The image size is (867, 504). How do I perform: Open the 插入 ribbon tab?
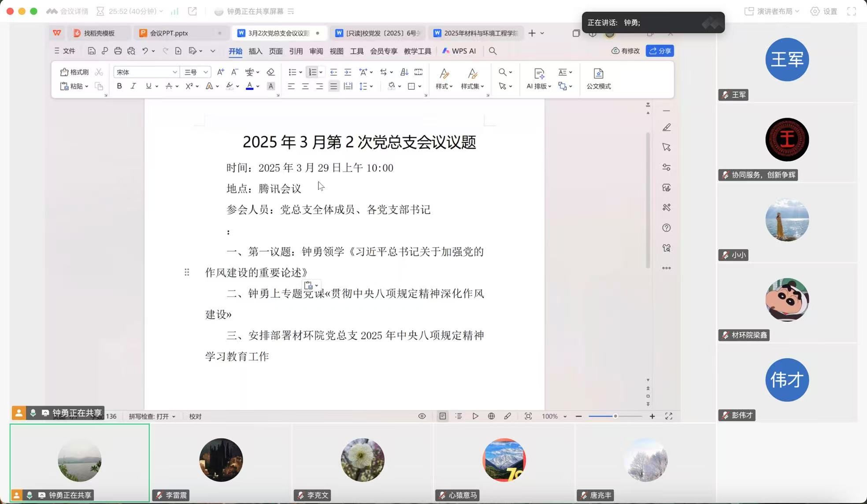pos(255,51)
